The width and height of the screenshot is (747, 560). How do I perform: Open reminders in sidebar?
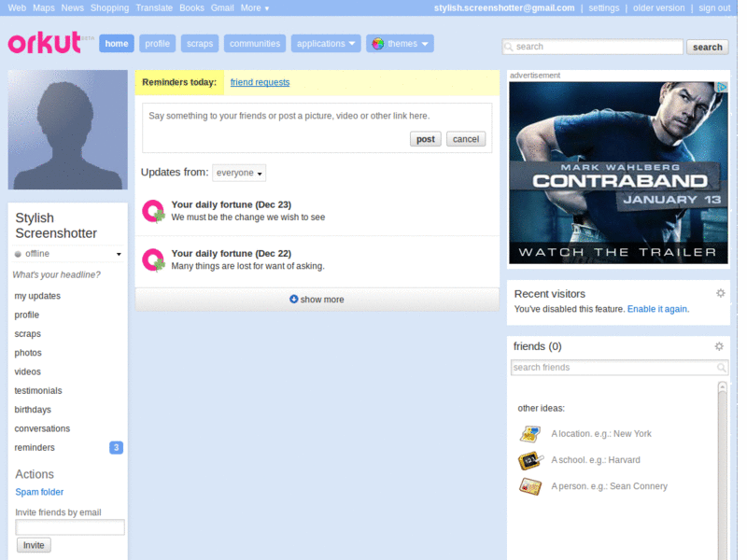35,448
